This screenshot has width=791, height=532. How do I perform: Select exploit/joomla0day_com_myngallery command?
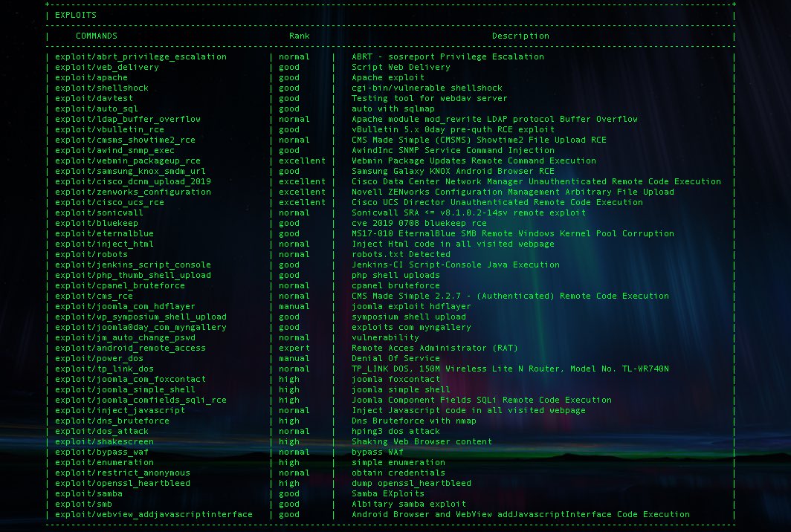(141, 327)
